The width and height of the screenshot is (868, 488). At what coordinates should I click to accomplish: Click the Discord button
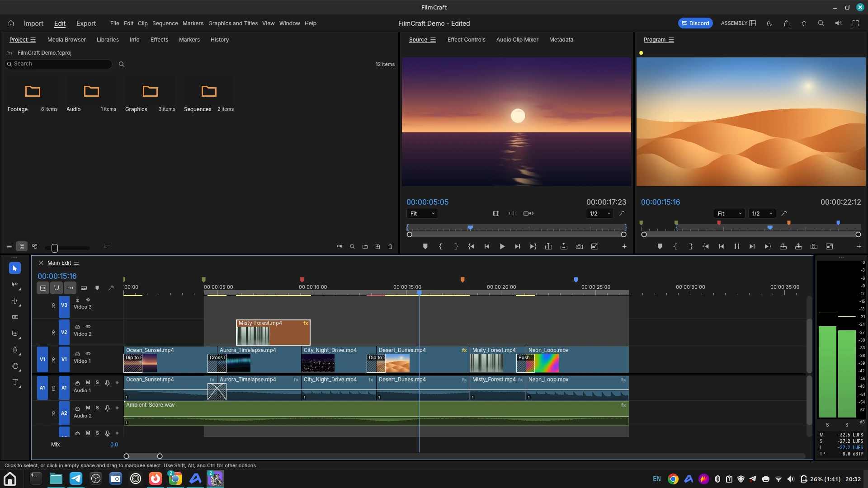695,23
